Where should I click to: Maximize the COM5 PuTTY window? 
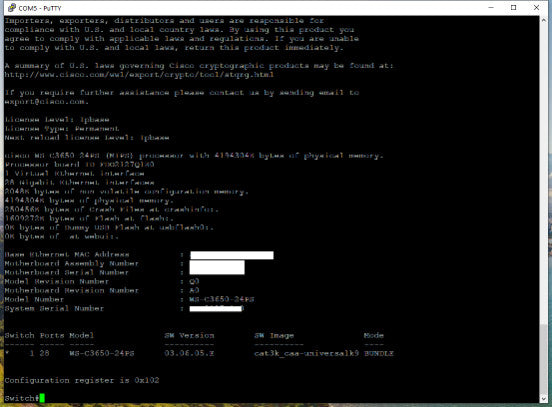pyautogui.click(x=514, y=7)
